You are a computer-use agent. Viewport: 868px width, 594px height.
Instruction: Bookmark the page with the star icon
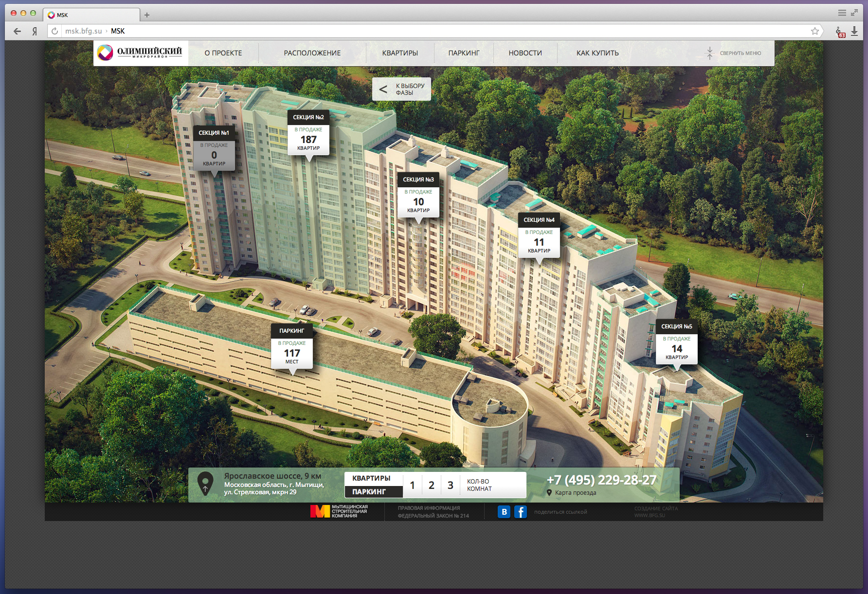(815, 31)
